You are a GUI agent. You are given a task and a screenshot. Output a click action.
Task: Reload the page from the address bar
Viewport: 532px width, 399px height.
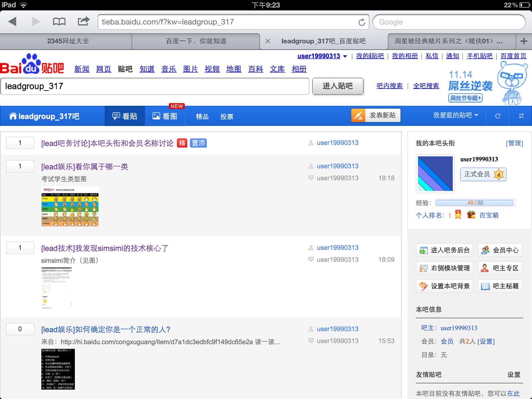[x=361, y=22]
